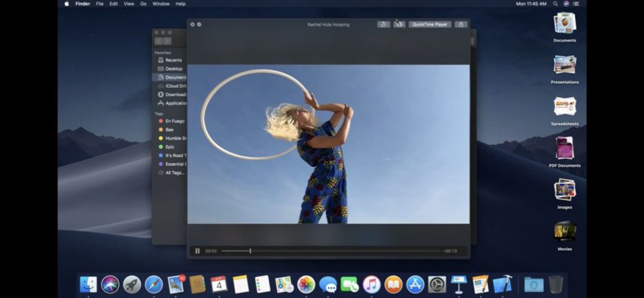This screenshot has height=298, width=644.
Task: Pause the Rachel Hula Hooping video
Action: 197,251
